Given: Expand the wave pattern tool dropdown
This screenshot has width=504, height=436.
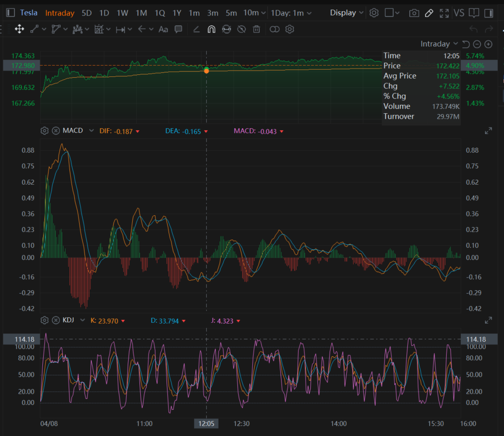Looking at the screenshot, I should [87, 29].
